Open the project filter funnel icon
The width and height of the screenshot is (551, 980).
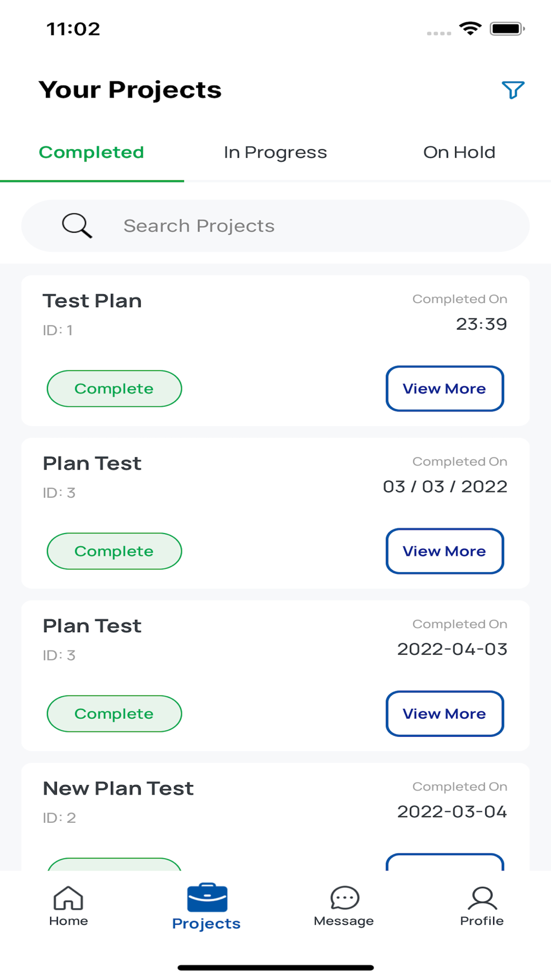(512, 90)
